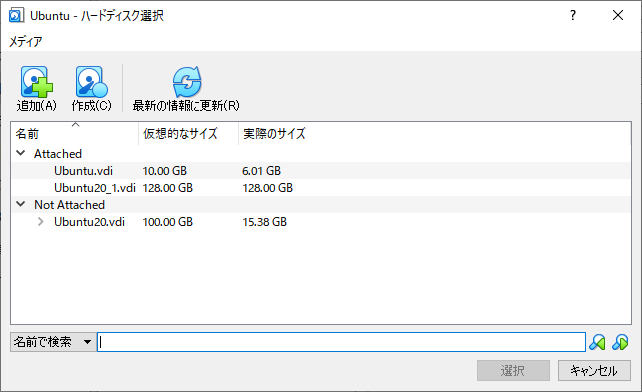Click the 6.01 GB actual size cell
642x392 pixels.
click(x=261, y=171)
